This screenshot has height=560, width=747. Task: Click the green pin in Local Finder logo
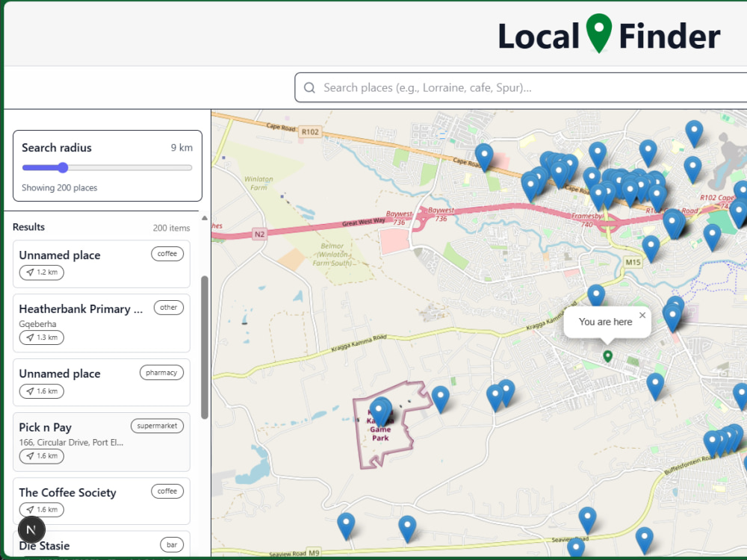coord(599,32)
